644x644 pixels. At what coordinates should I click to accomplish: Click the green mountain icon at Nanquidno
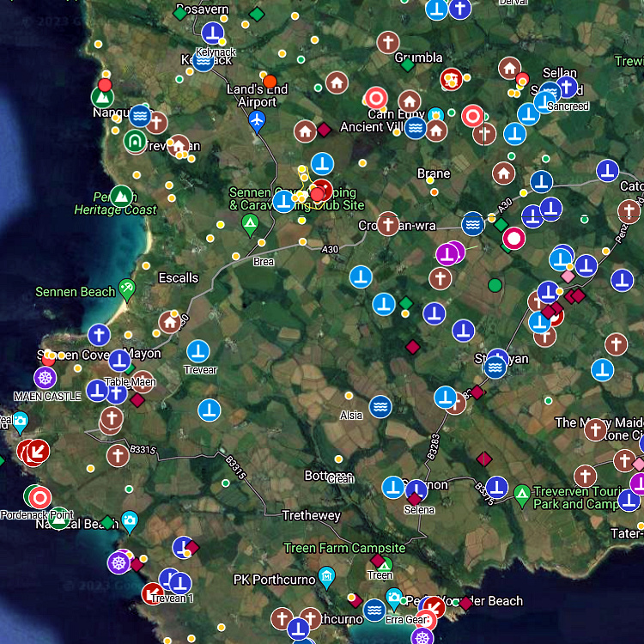coord(102,97)
